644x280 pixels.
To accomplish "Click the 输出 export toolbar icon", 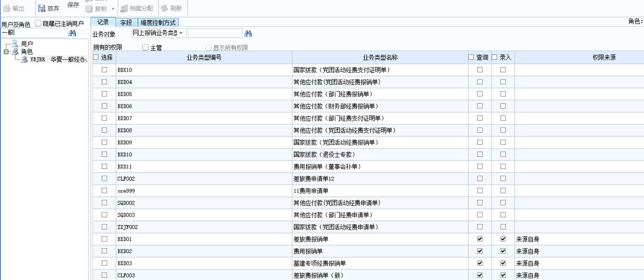I will coord(7,8).
